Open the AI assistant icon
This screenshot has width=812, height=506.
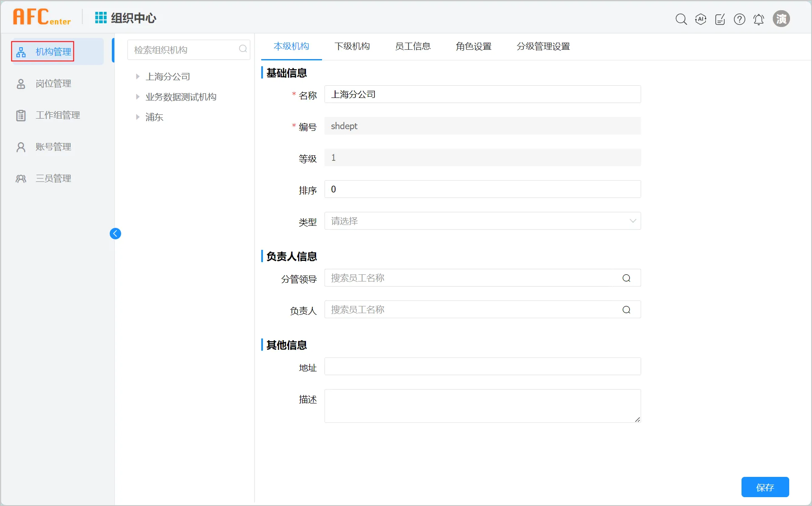tap(701, 19)
